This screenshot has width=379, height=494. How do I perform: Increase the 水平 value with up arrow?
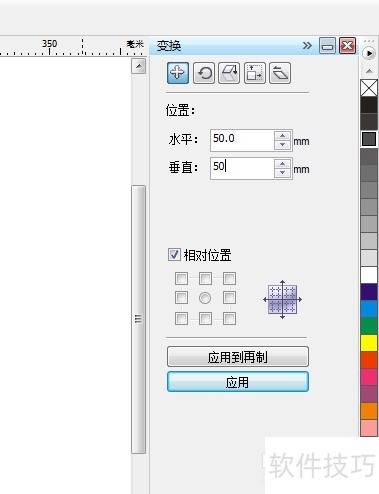pyautogui.click(x=283, y=136)
